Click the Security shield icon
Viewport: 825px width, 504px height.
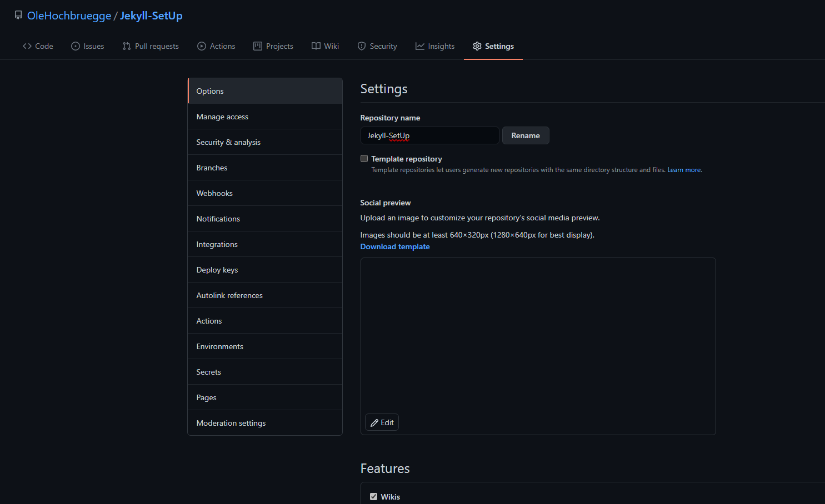pyautogui.click(x=362, y=46)
